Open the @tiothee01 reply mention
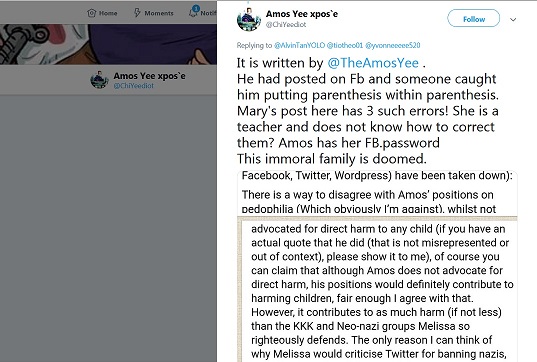 pyautogui.click(x=345, y=45)
